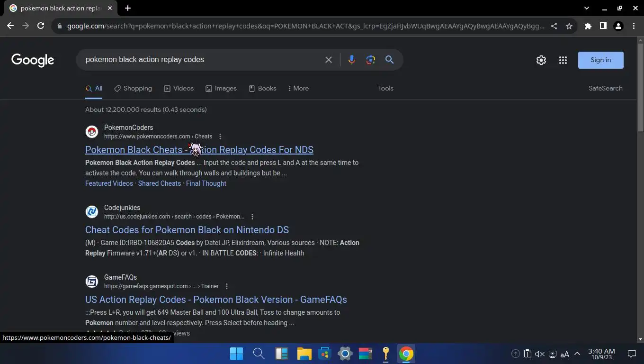Jump to Shared Cheats sitelink

click(x=160, y=183)
